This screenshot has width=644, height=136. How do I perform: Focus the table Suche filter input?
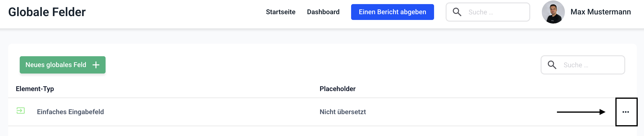coord(591,65)
